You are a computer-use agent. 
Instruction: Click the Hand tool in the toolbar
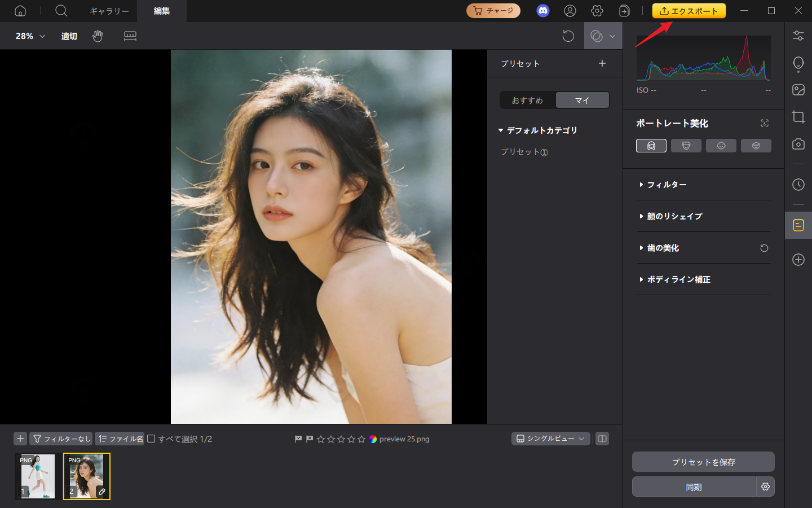(98, 36)
